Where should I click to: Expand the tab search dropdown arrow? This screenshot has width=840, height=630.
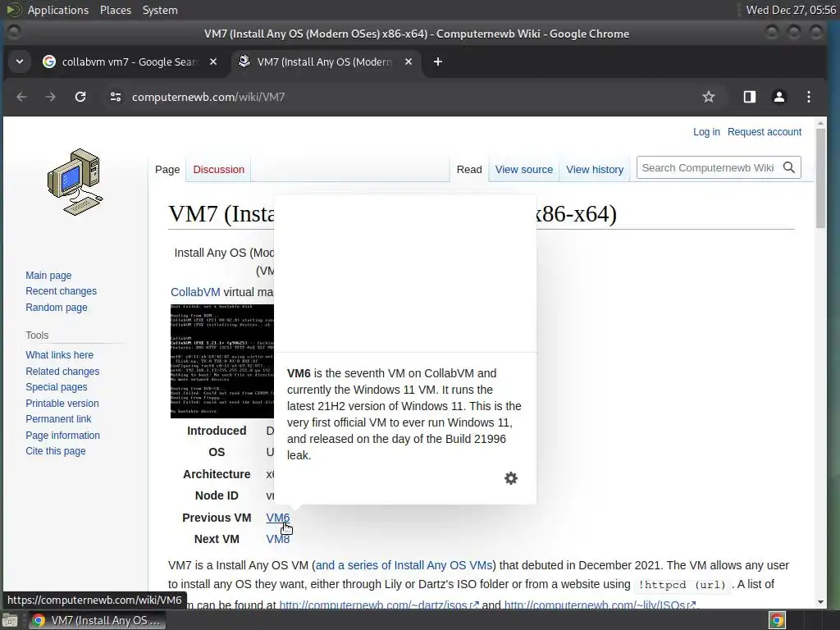20,62
